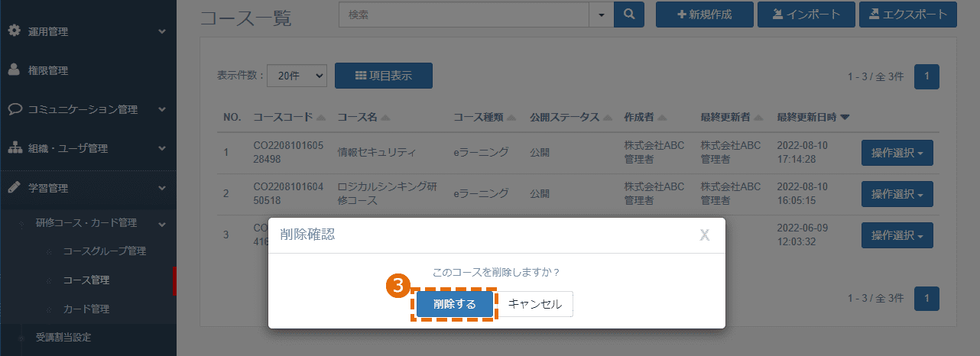Collapse the 学習管理 sidebar menu
The width and height of the screenshot is (980, 356).
coord(88,187)
